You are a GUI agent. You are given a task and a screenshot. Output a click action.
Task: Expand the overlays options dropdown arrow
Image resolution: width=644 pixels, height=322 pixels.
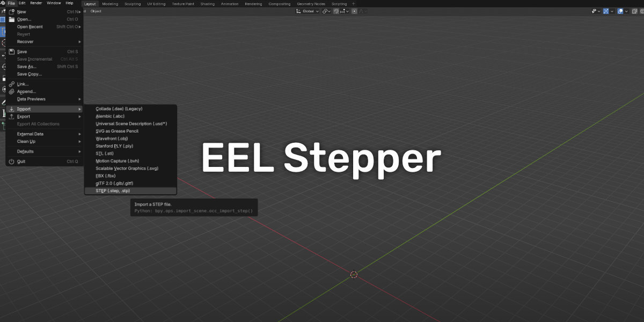[x=626, y=11]
